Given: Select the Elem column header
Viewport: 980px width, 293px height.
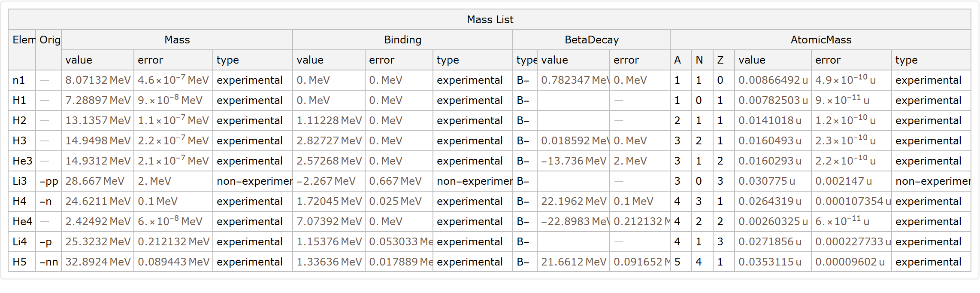Looking at the screenshot, I should click(x=23, y=40).
